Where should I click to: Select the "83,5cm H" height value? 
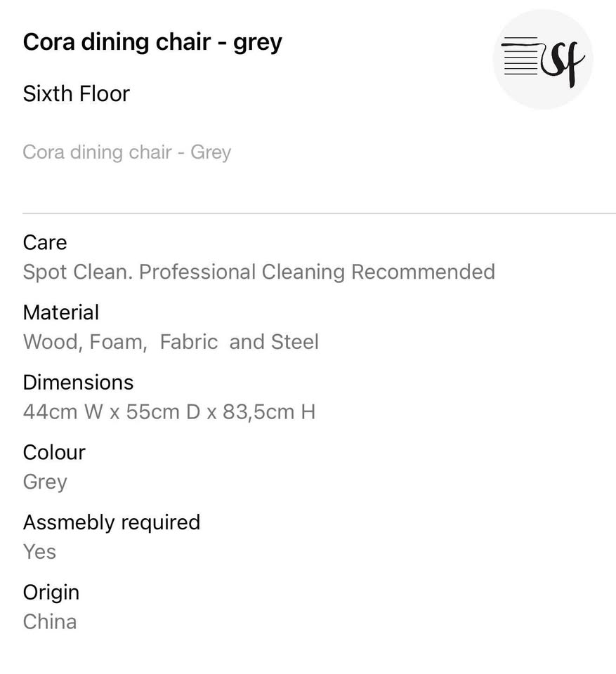coord(269,411)
